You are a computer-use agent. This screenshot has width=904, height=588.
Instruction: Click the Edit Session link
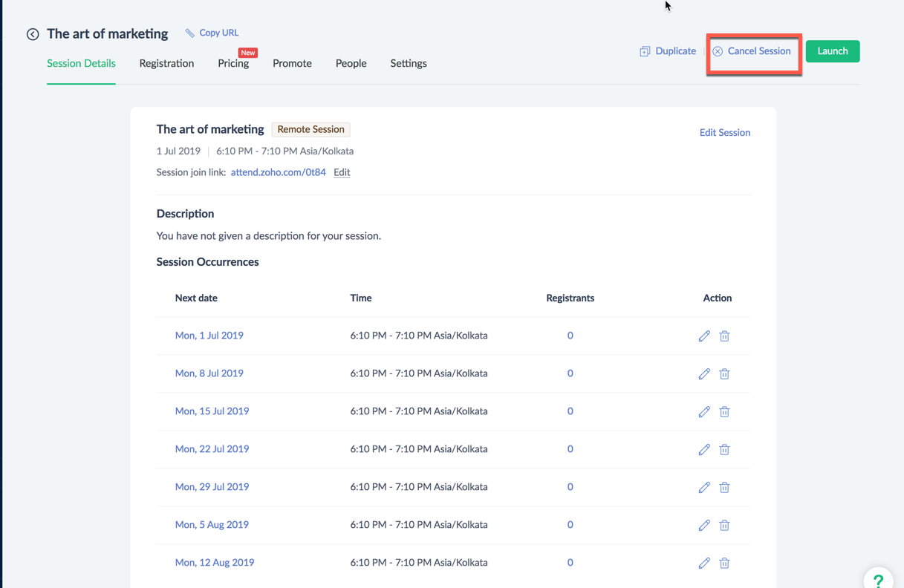724,133
